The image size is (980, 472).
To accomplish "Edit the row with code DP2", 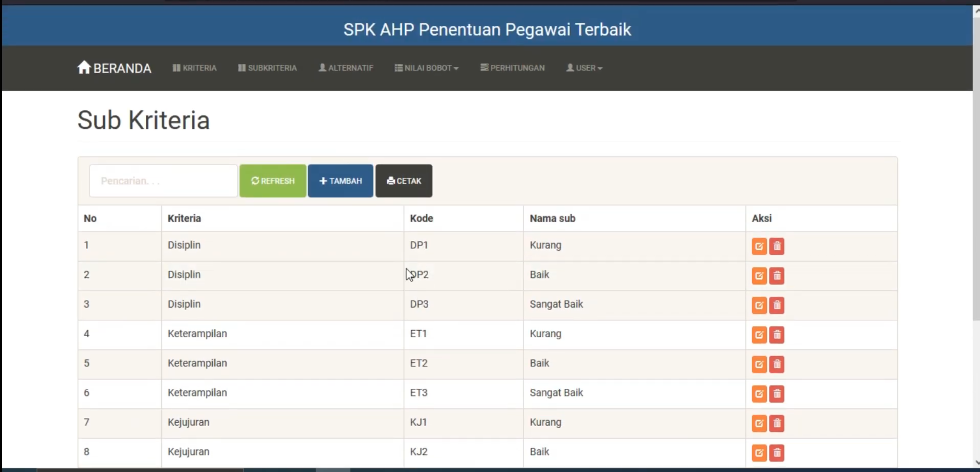I will click(759, 276).
